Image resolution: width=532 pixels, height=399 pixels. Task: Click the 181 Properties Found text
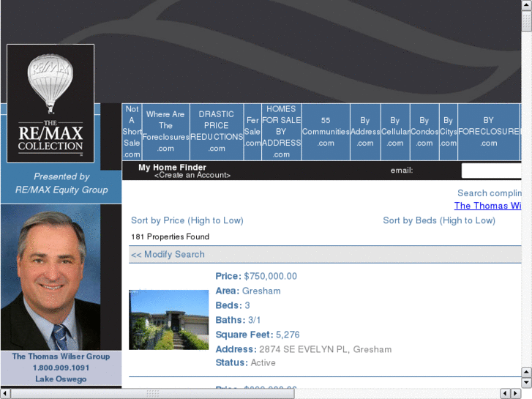click(x=170, y=236)
